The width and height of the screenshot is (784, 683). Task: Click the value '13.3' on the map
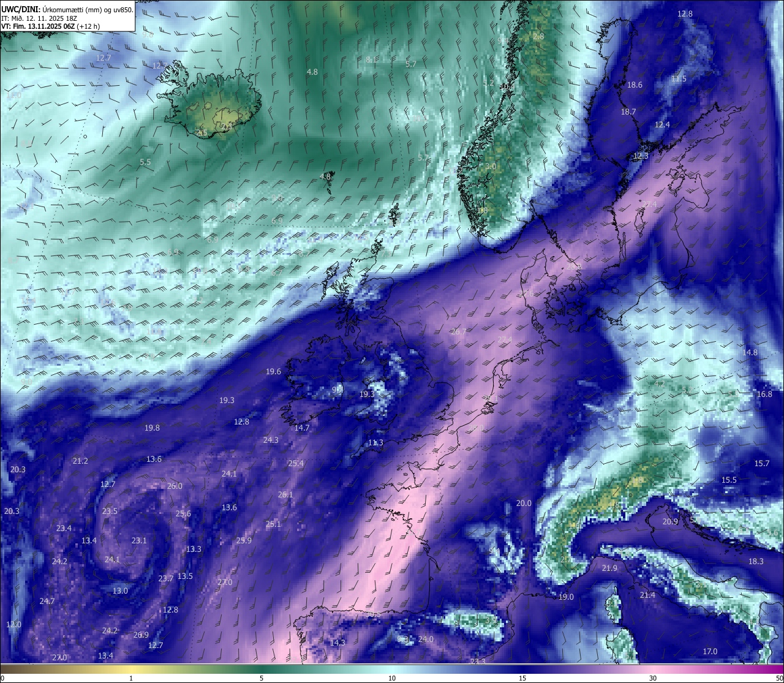194,549
